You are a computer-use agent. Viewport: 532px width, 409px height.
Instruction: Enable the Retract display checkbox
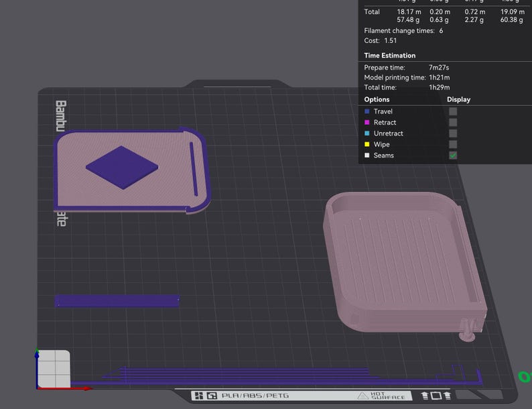[x=453, y=122]
